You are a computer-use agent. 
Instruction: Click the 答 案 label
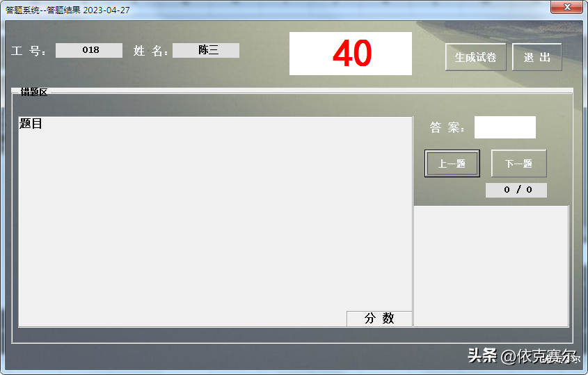coord(447,127)
